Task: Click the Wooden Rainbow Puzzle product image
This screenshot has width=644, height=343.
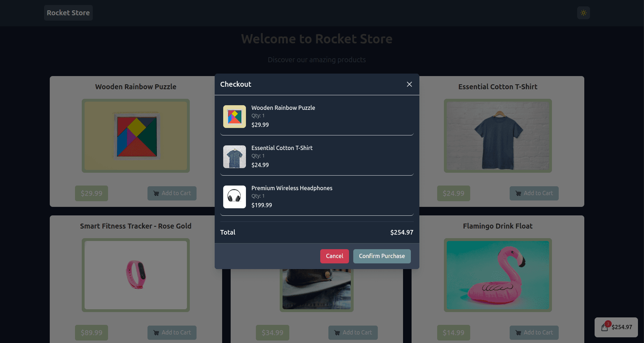Action: coord(136,136)
